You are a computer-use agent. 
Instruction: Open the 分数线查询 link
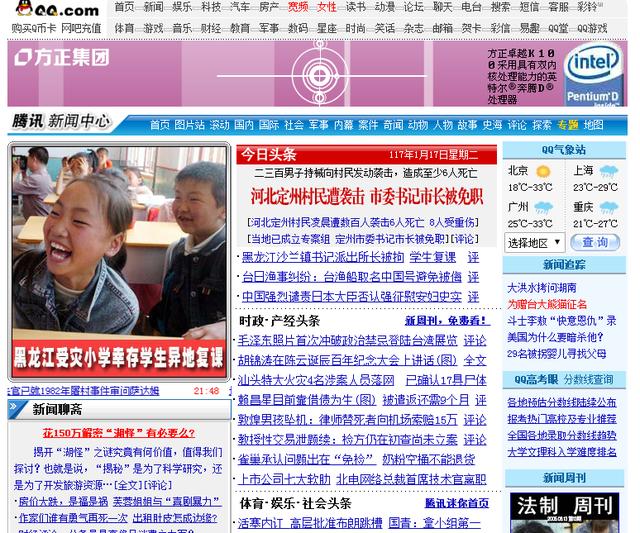click(588, 380)
